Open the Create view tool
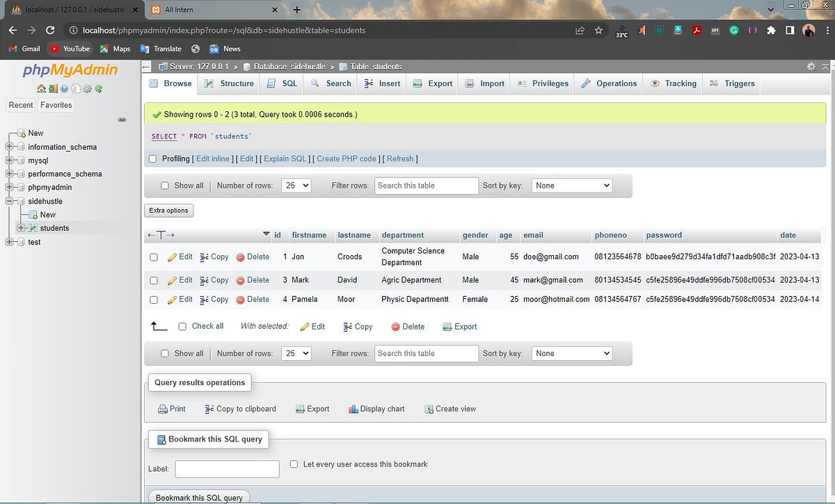835x504 pixels. [x=450, y=409]
